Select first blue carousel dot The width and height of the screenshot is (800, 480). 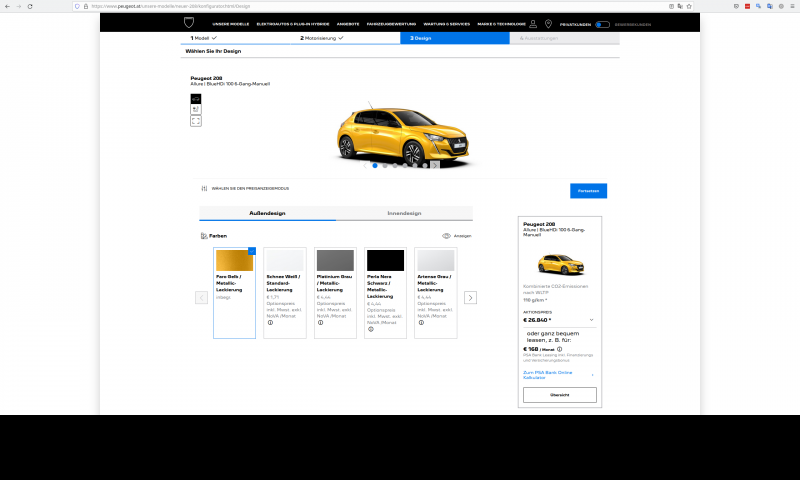(x=375, y=166)
